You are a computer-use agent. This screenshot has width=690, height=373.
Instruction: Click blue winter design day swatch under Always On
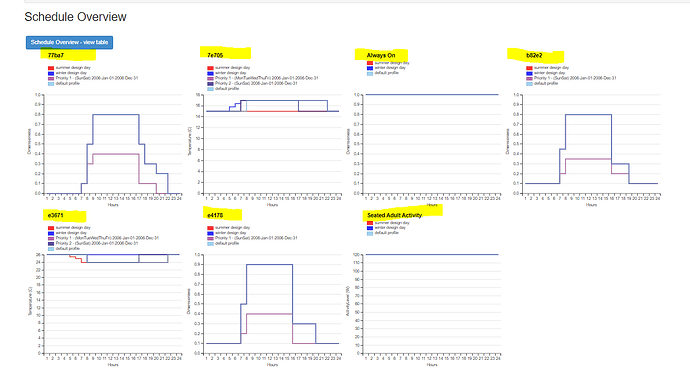pos(370,68)
